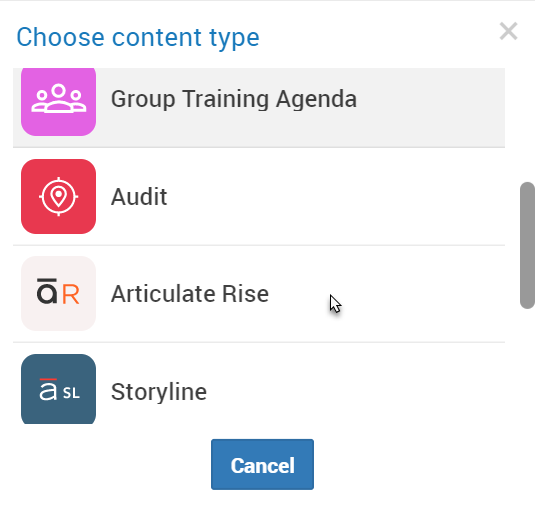Viewport: 535px width, 516px height.
Task: Click the Choose content type heading
Action: 138,38
